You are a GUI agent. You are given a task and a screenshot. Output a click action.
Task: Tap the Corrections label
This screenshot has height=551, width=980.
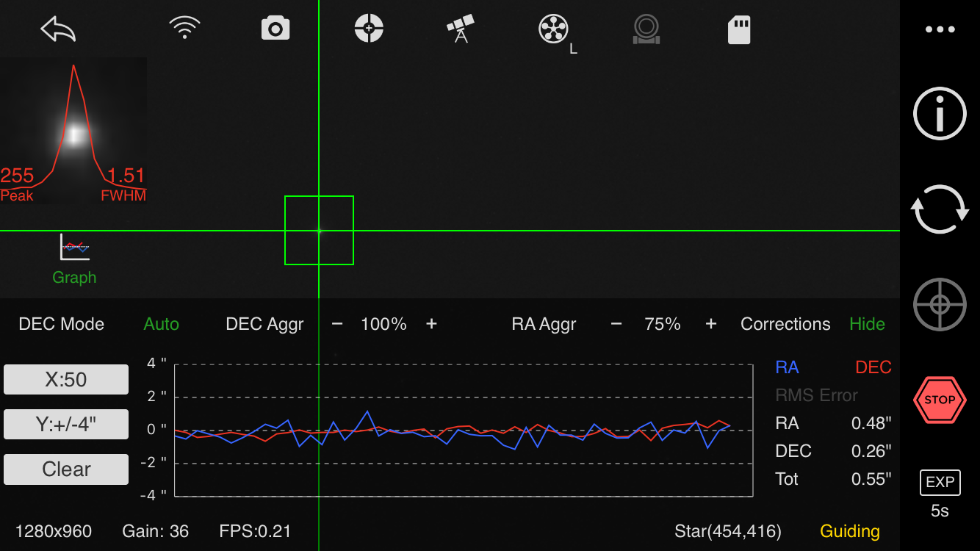785,324
